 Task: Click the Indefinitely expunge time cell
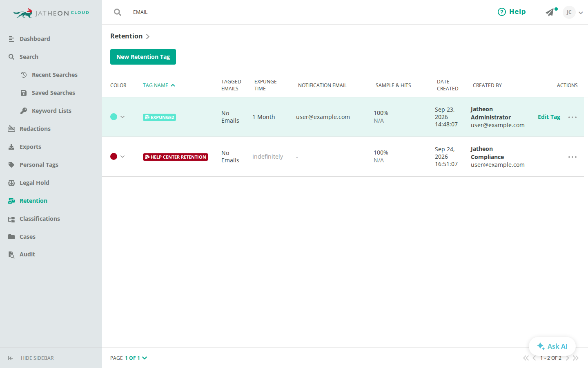click(x=267, y=157)
